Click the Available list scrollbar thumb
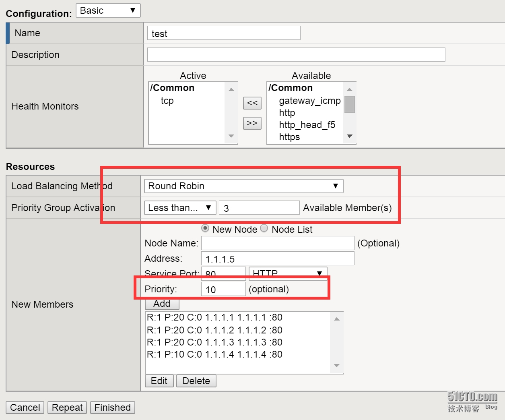The width and height of the screenshot is (505, 420). tap(350, 104)
